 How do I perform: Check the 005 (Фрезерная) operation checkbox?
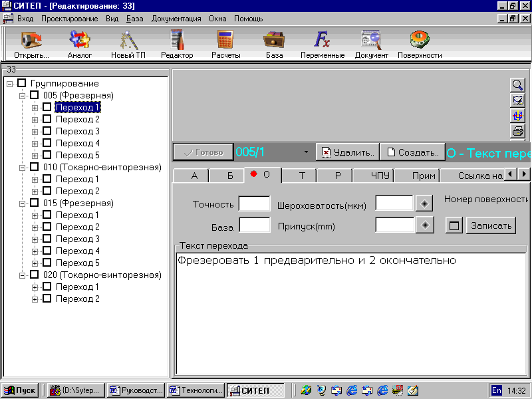pyautogui.click(x=35, y=95)
